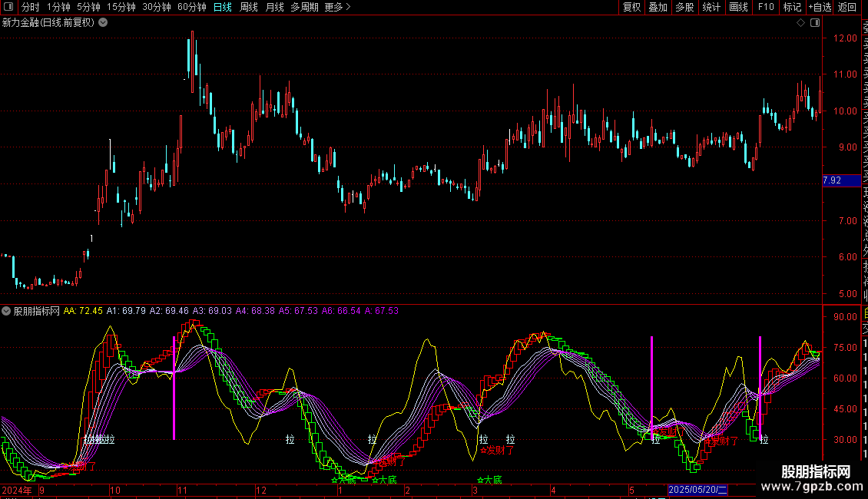
Task: Click the 标记 mark button
Action: click(791, 7)
